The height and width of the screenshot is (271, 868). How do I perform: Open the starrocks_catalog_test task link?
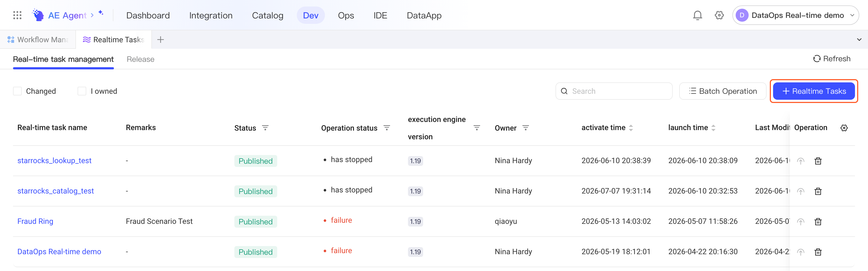(55, 191)
